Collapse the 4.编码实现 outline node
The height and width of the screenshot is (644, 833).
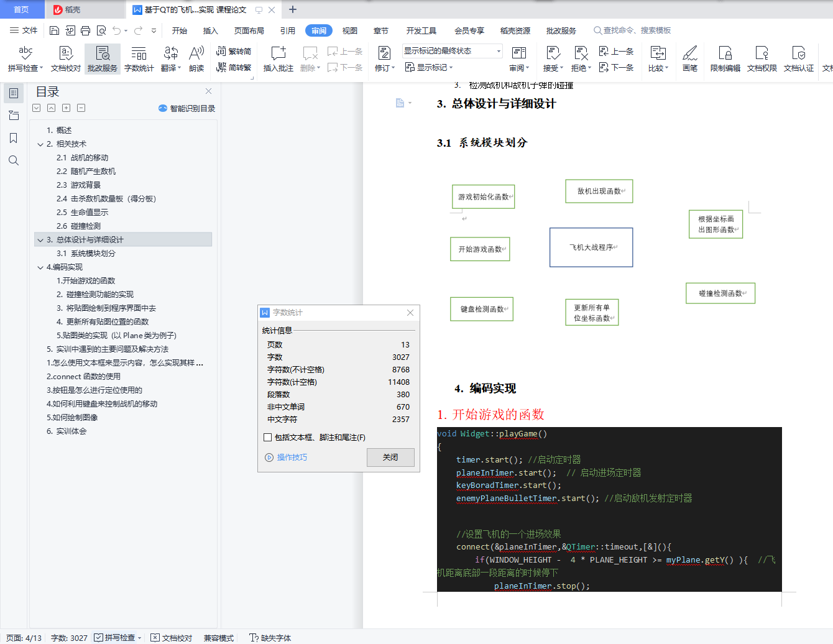coord(40,267)
